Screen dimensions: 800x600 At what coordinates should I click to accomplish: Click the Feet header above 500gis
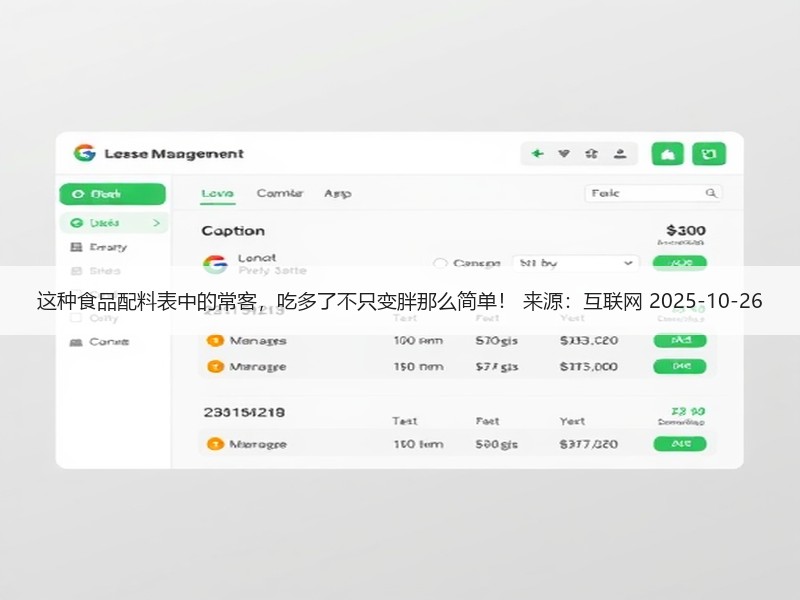click(487, 421)
